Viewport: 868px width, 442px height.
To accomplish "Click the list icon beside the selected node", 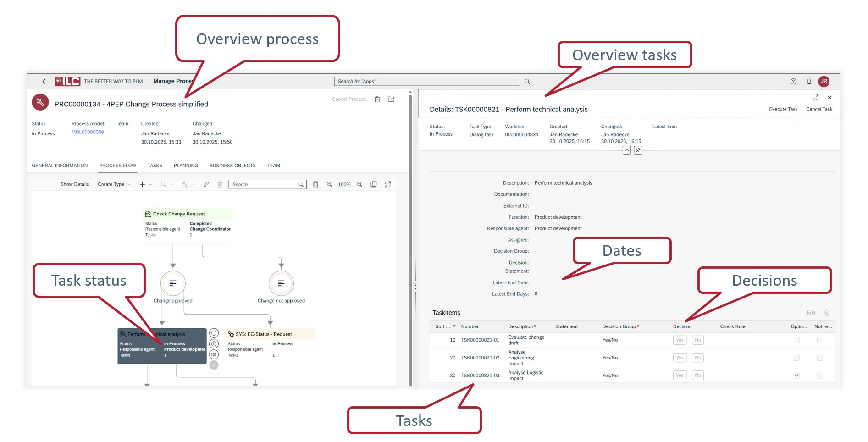I will (214, 354).
